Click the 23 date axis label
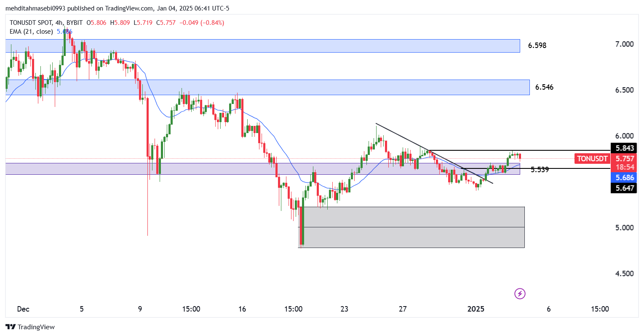Screen dimensions: 644x336 (x=345, y=309)
